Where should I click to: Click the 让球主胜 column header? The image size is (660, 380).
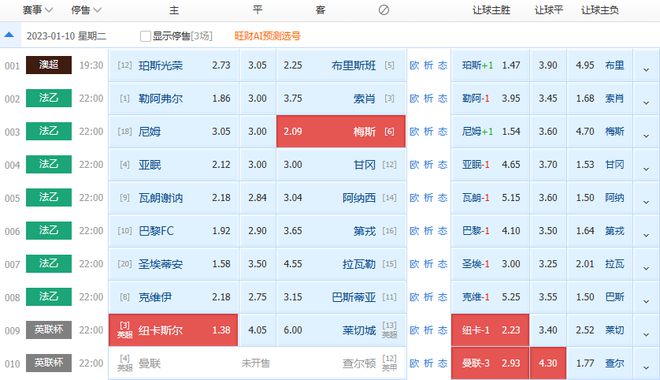click(491, 10)
